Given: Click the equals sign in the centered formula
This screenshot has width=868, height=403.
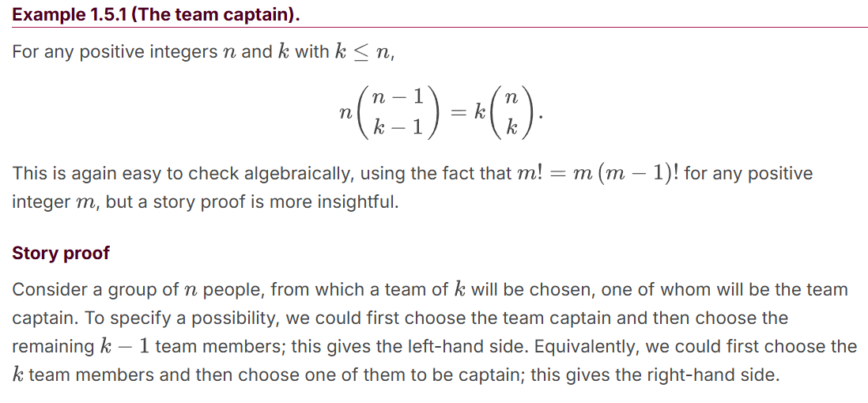Looking at the screenshot, I should tap(456, 112).
